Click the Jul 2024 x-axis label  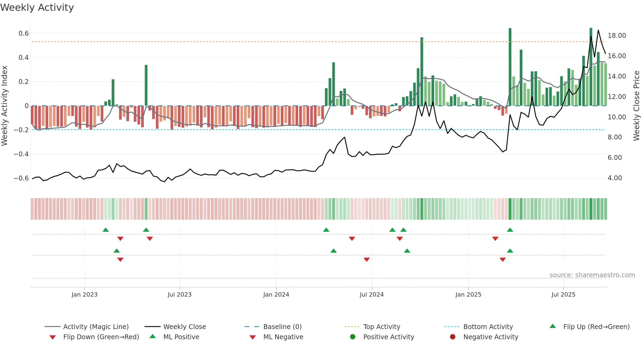click(372, 294)
